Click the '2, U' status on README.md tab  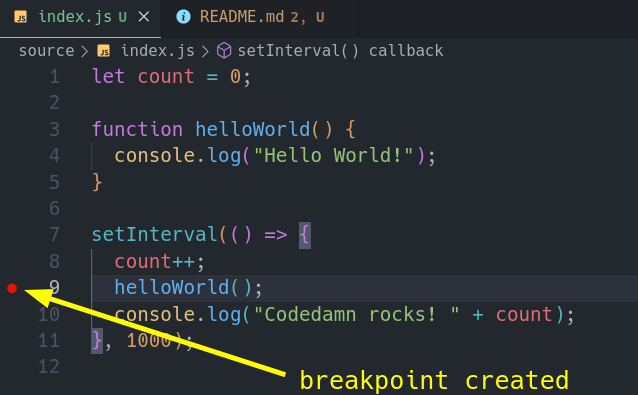pos(308,17)
